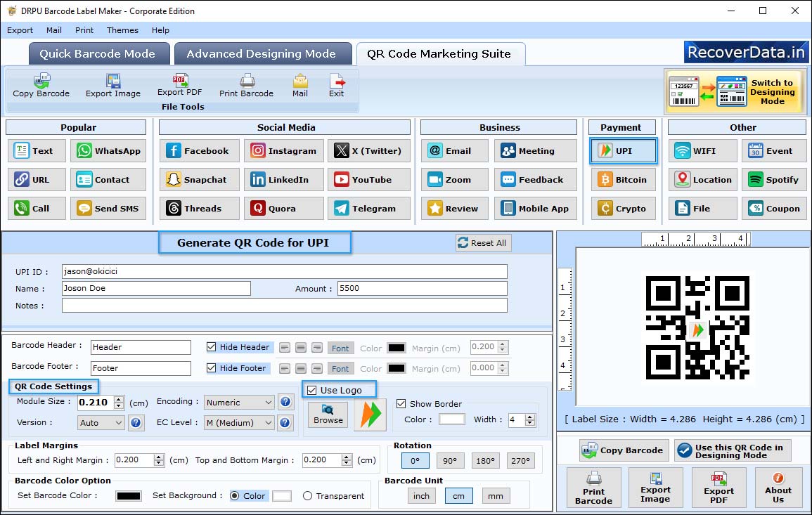The height and width of the screenshot is (515, 812).
Task: Open the Encoding dropdown
Action: 239,402
